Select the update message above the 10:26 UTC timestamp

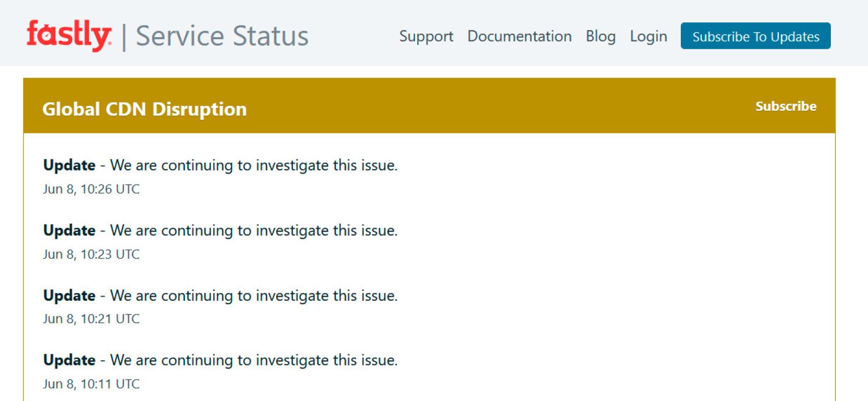click(x=220, y=165)
